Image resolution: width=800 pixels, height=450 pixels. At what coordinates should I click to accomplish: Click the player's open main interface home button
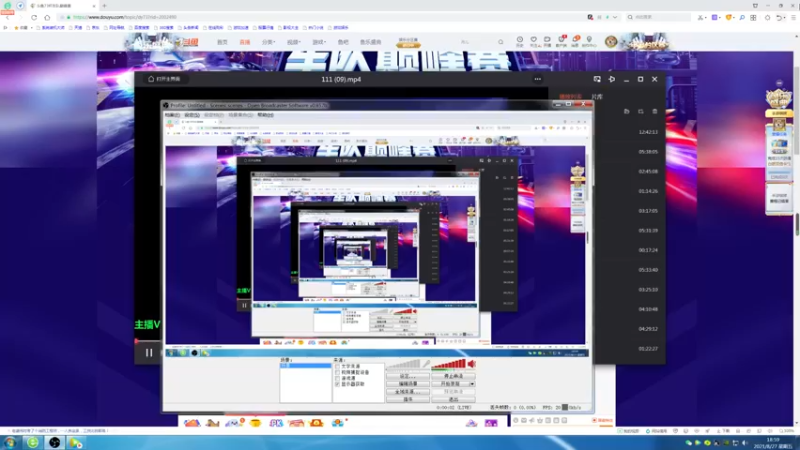point(164,79)
